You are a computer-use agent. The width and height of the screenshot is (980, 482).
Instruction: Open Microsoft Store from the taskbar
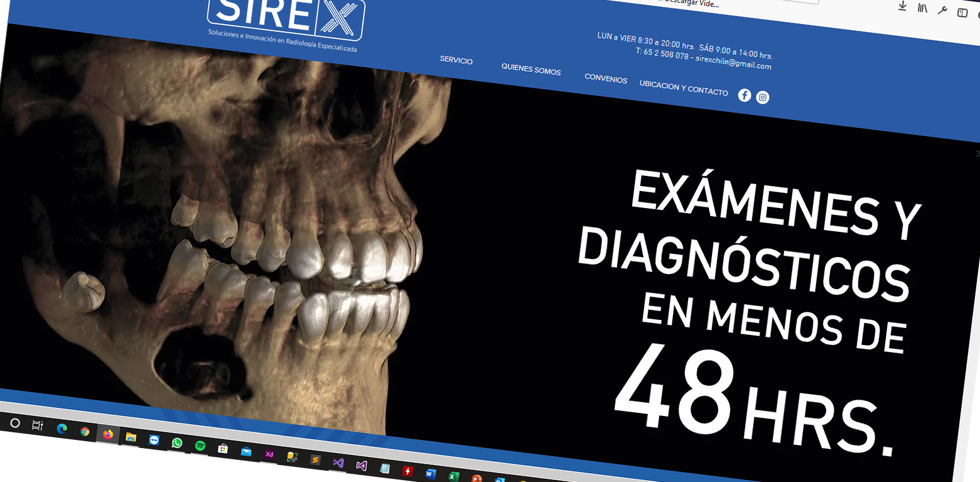coord(223,448)
